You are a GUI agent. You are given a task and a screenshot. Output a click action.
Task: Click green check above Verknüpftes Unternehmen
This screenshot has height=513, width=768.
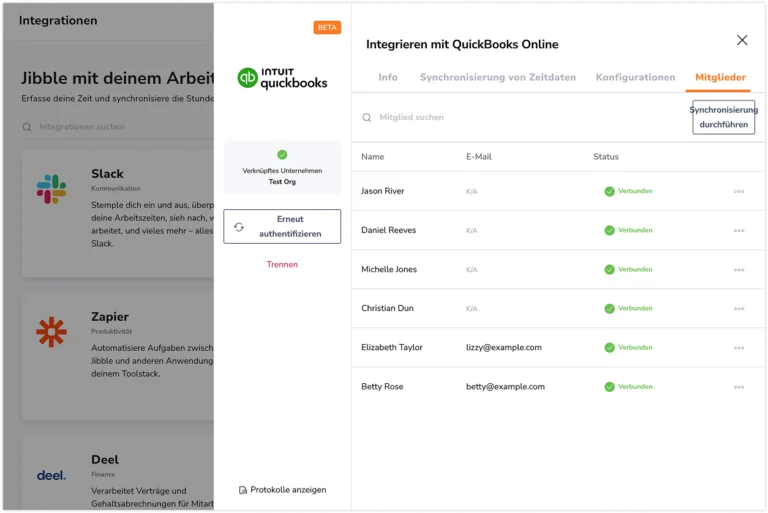point(282,155)
